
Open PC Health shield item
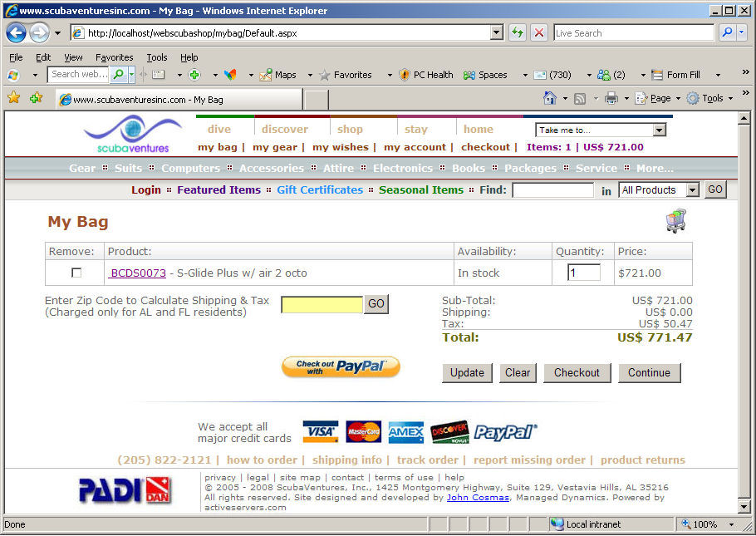[426, 75]
